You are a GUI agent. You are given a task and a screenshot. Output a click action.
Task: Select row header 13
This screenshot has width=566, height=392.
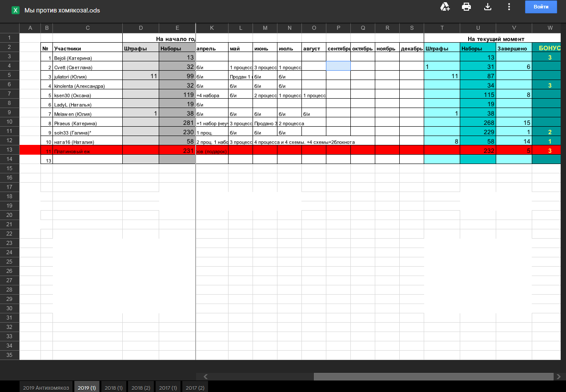point(9,150)
